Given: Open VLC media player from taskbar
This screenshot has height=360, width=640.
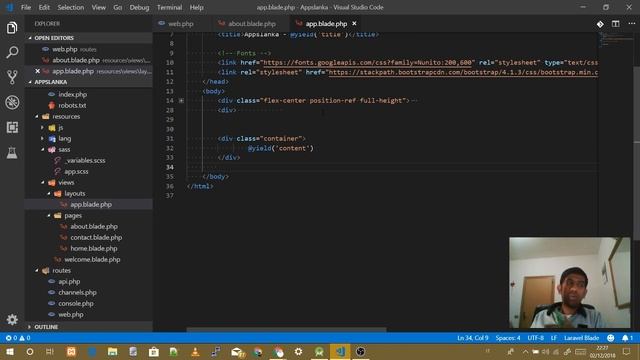Looking at the screenshot, I should [195, 351].
